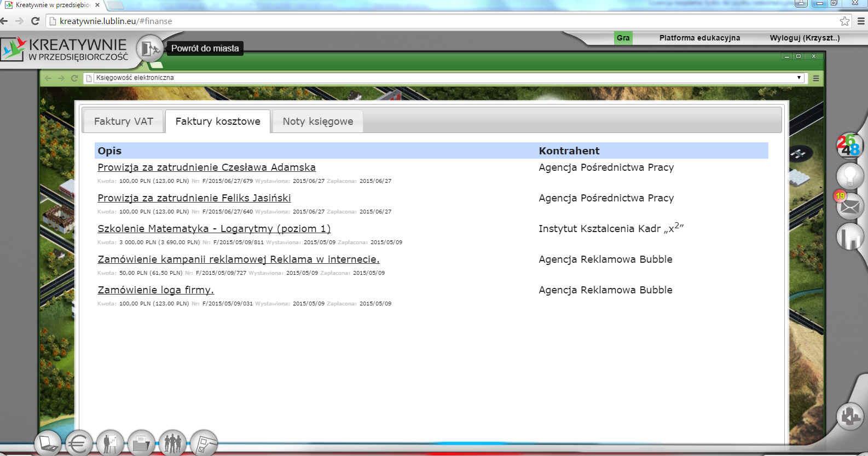Open the presentation chart icon in the bottom dock
Screen dimensions: 868x456
(110, 443)
